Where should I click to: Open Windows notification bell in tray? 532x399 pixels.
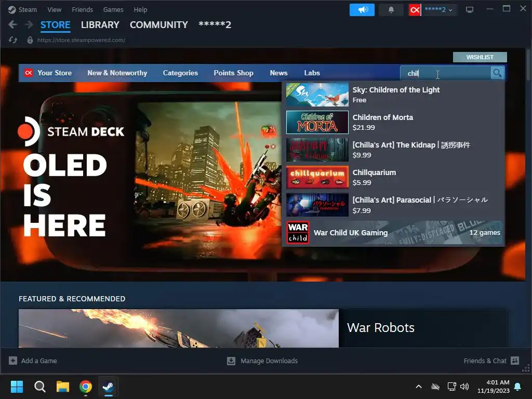[518, 387]
